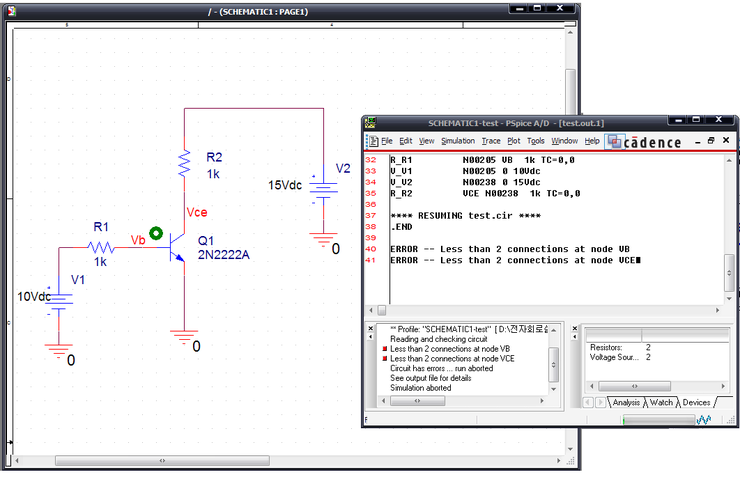Click the document icon left of File menu

[372, 141]
